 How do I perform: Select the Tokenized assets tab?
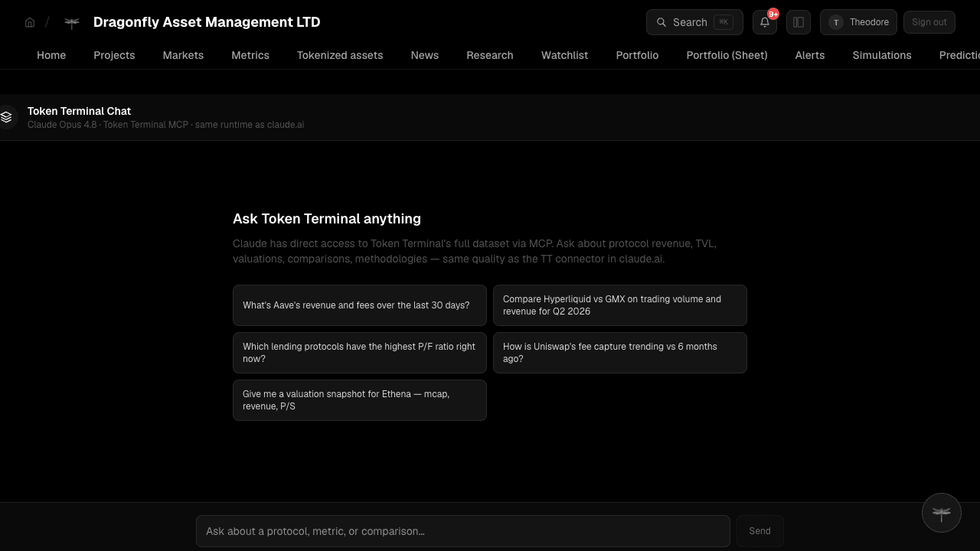[340, 55]
